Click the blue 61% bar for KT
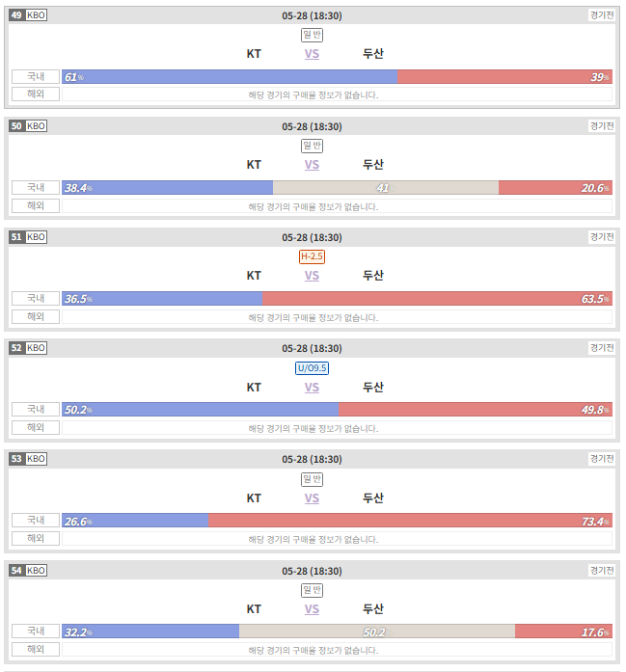The height and width of the screenshot is (672, 626). coord(230,77)
